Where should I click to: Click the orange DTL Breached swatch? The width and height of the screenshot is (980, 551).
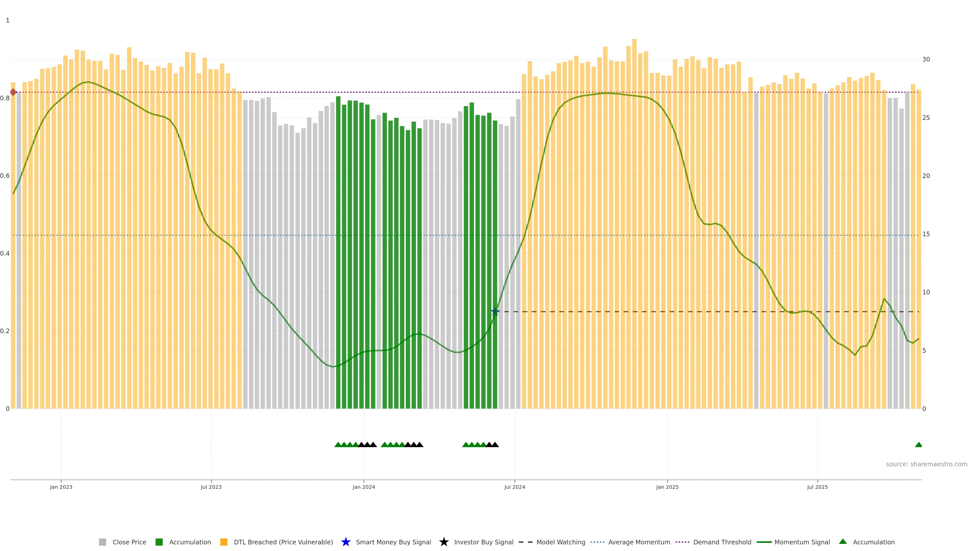224,542
